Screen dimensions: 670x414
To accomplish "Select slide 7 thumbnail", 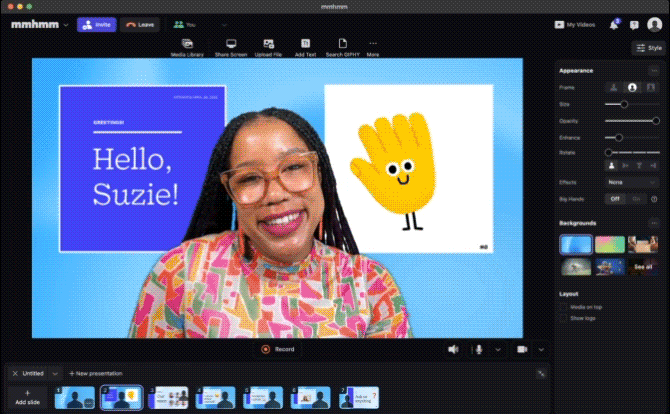I will 359,398.
